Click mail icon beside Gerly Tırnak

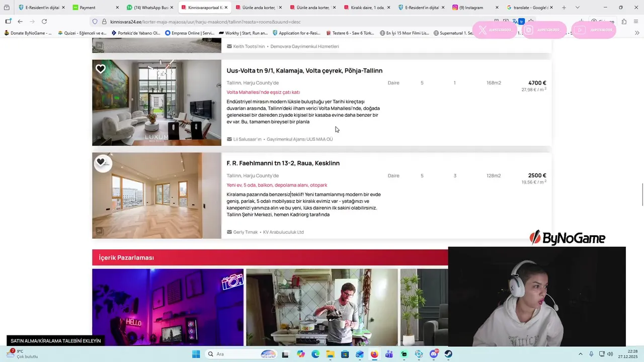coord(229,232)
